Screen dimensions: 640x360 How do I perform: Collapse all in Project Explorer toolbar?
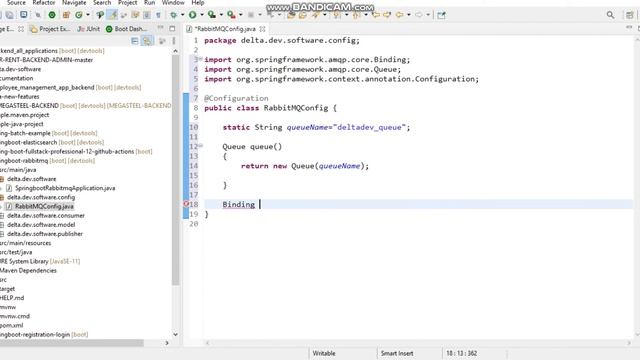point(135,41)
